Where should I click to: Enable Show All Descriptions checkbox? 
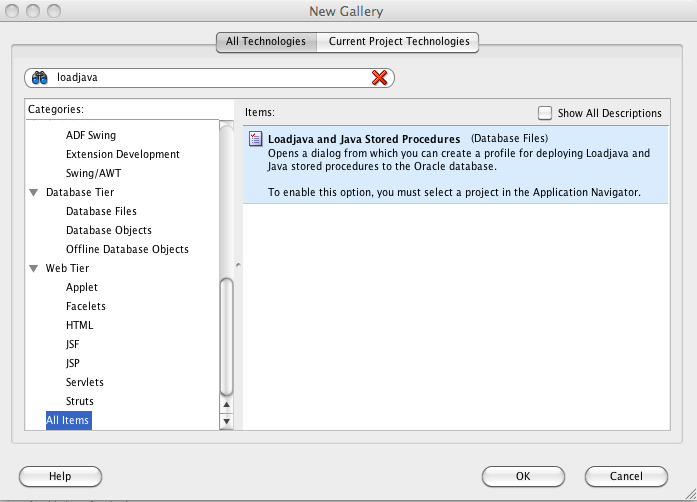(x=545, y=113)
